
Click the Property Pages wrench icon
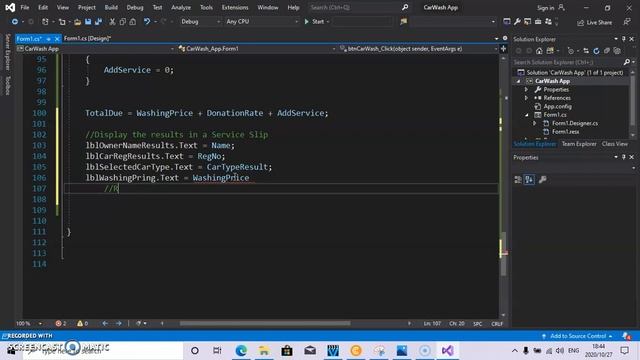pos(542,180)
